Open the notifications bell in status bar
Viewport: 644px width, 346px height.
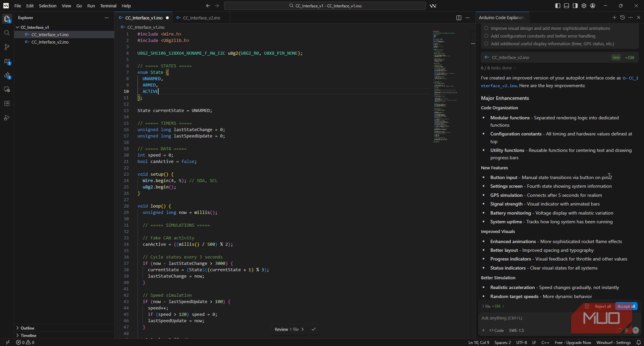pyautogui.click(x=639, y=342)
